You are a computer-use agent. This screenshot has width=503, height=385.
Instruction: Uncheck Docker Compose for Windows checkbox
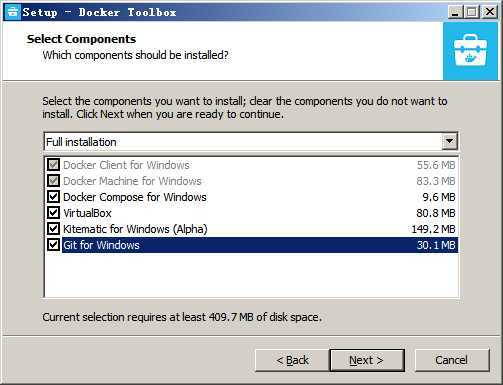pos(53,197)
